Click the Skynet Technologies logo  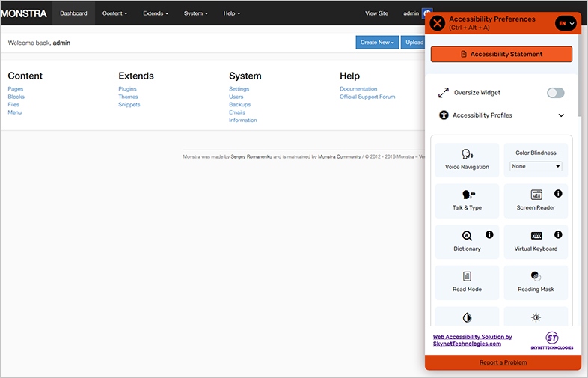click(x=551, y=341)
